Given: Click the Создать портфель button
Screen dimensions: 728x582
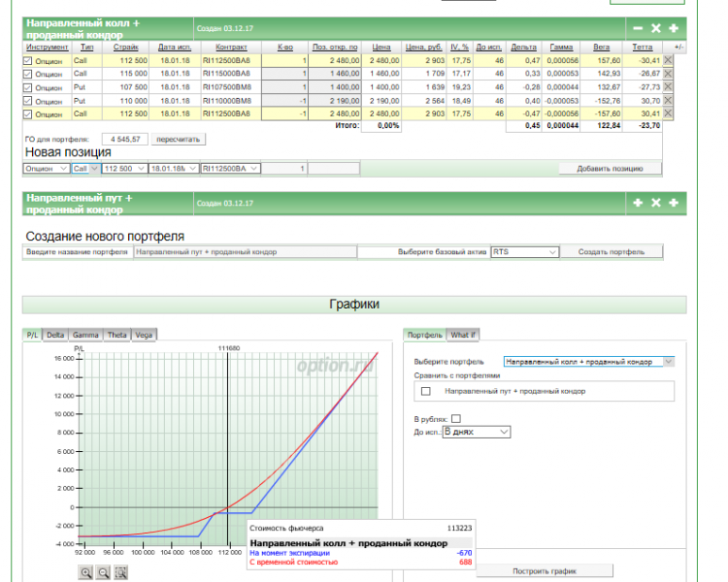Looking at the screenshot, I should [611, 252].
